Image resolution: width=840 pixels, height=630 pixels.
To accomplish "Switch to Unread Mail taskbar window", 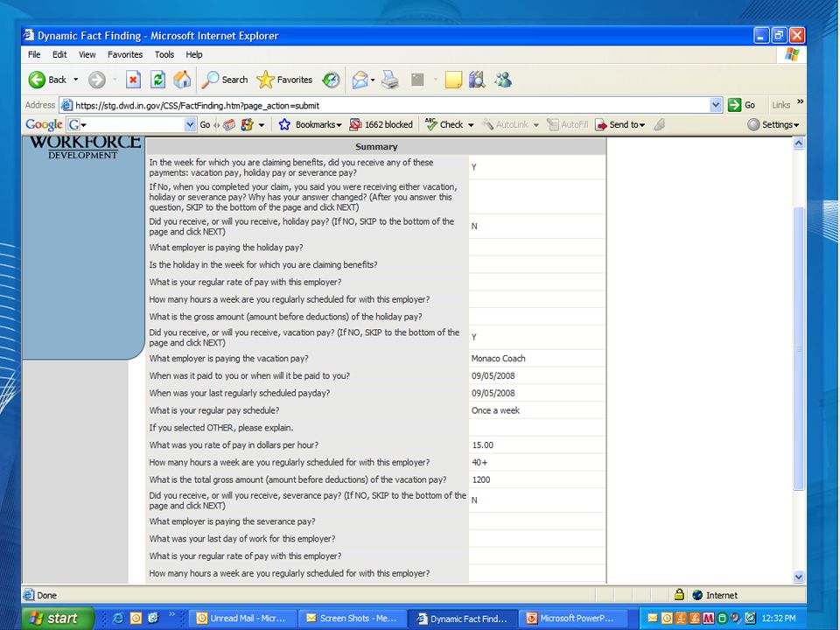I will [241, 619].
